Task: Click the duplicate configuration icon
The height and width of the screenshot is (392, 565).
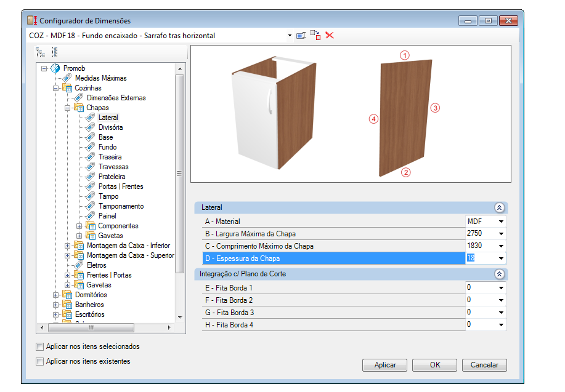Action: [x=315, y=35]
